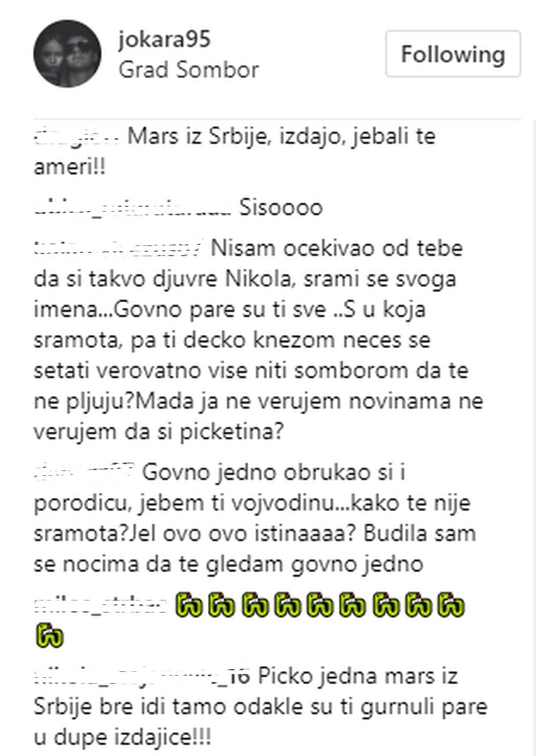Open blurred username ending in _16
Screen dimensions: 536x756
pos(142,676)
